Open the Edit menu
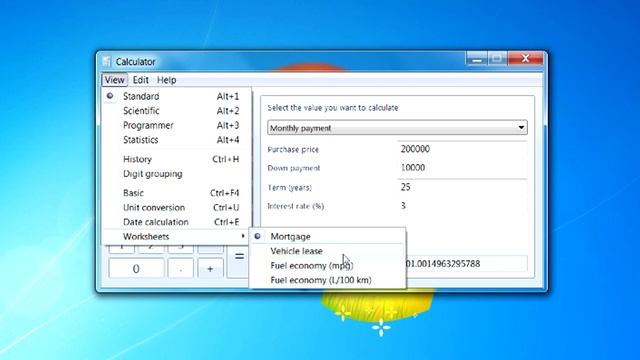This screenshot has width=640, height=360. 140,80
